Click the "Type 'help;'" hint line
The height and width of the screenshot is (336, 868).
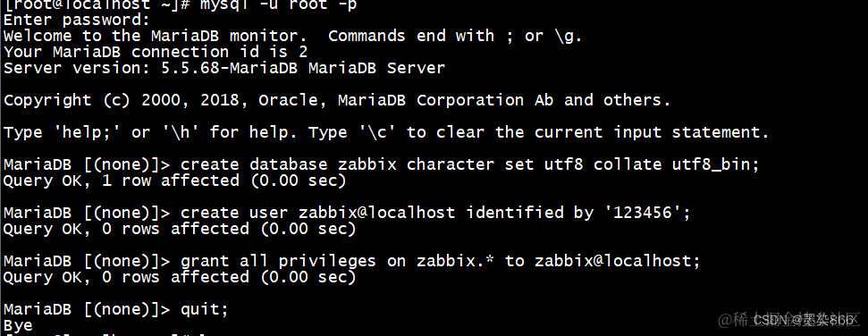(386, 133)
